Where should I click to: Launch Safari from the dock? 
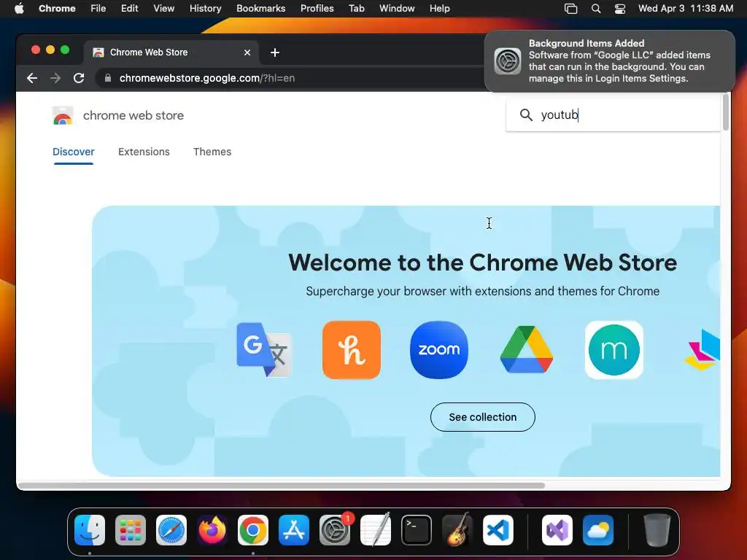[171, 530]
